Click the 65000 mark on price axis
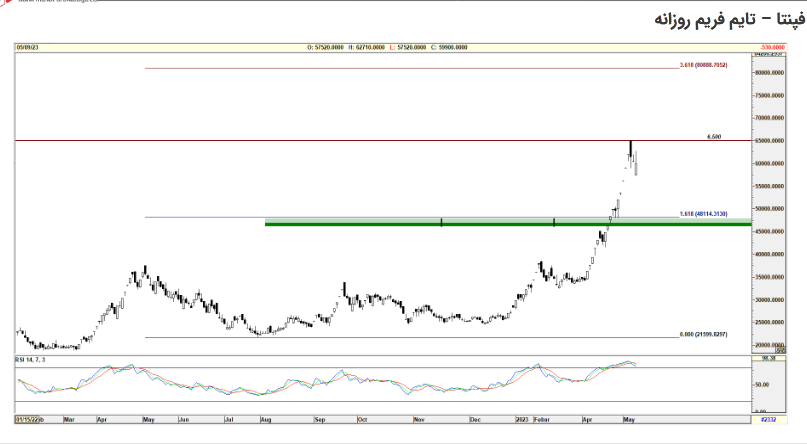 click(768, 141)
